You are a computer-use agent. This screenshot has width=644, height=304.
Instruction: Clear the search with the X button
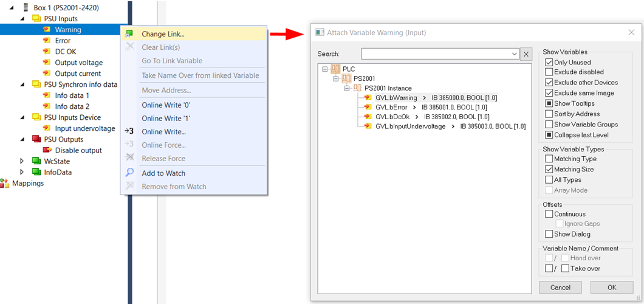pyautogui.click(x=527, y=54)
